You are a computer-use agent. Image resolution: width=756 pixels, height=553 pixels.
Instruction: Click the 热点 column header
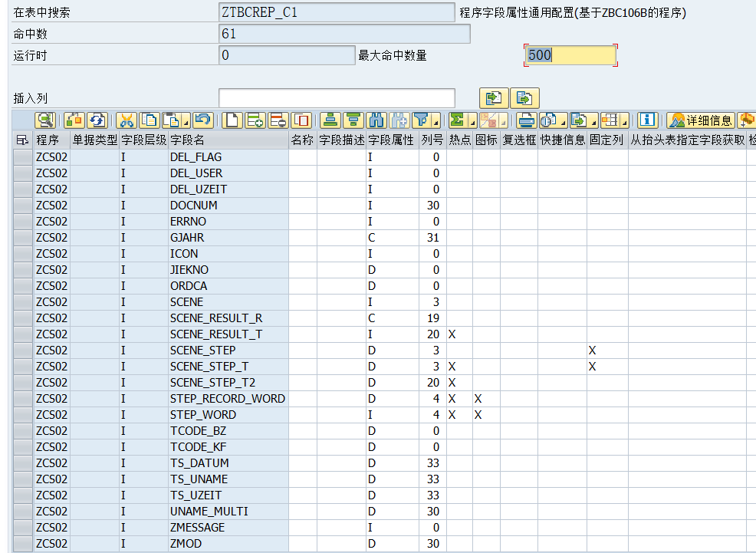tap(459, 140)
